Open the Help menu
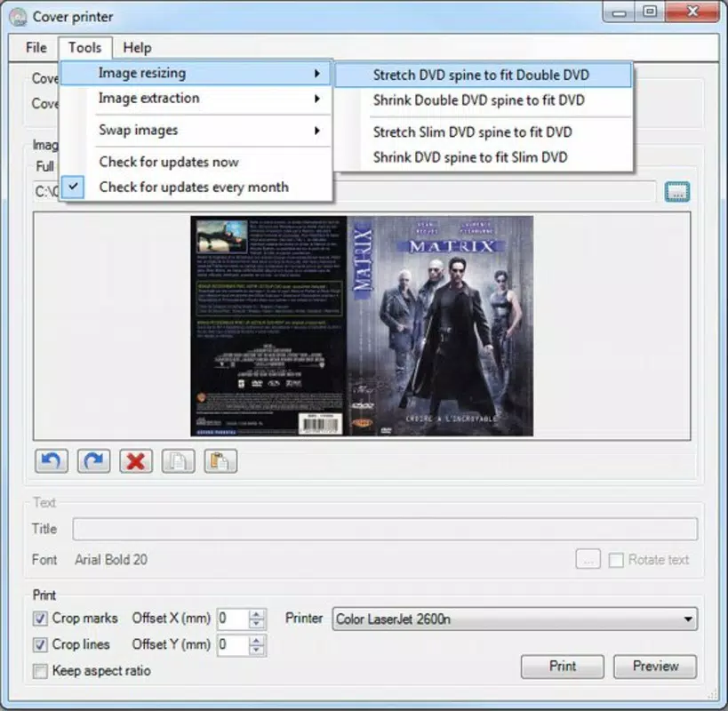 137,47
